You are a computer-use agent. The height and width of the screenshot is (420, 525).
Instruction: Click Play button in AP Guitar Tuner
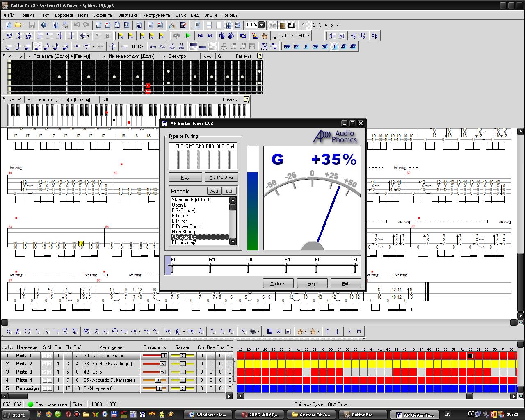(x=185, y=177)
